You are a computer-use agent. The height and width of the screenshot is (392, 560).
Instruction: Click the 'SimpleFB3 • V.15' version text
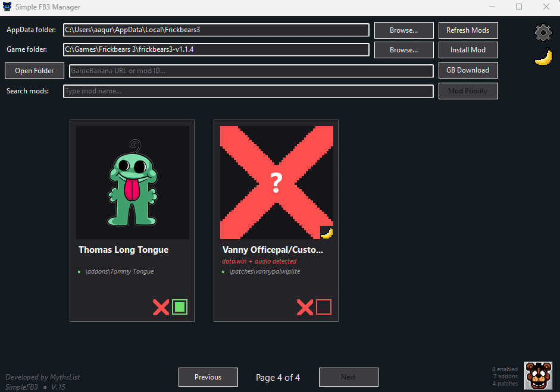coord(35,387)
